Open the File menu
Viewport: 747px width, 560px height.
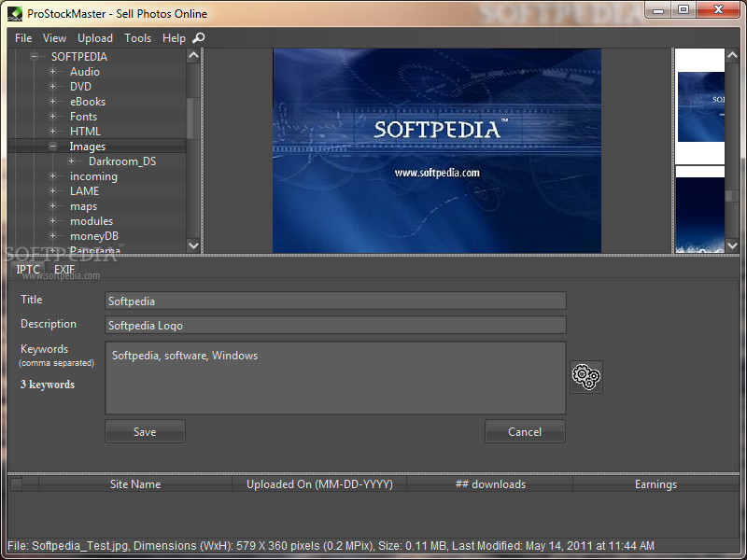[x=23, y=38]
